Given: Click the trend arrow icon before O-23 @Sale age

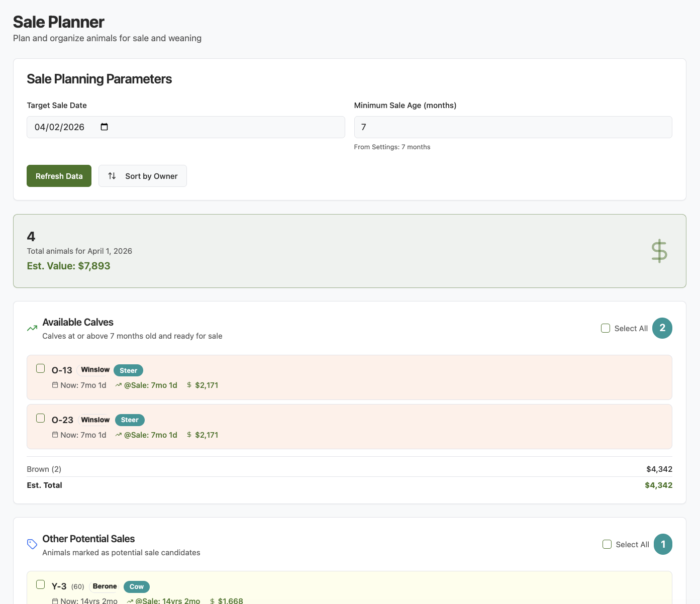Looking at the screenshot, I should point(119,435).
